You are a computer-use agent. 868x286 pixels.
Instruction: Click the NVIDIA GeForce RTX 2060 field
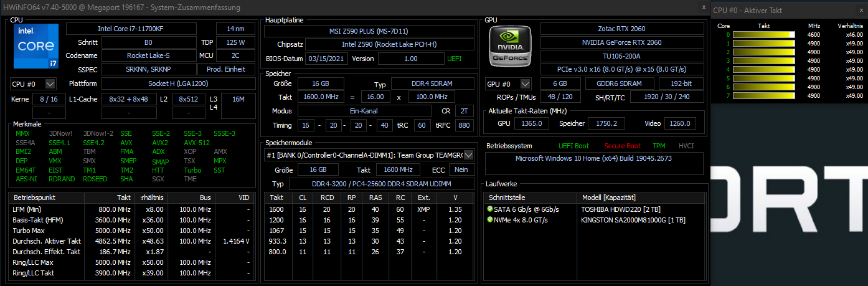[621, 42]
